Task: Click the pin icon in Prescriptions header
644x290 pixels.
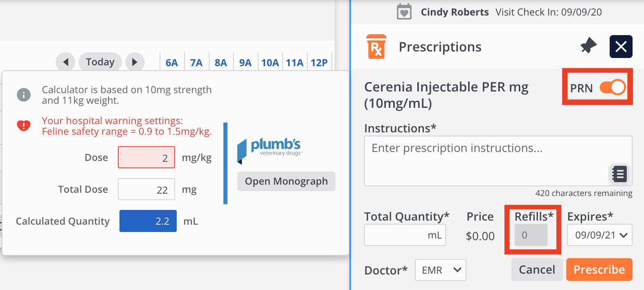Action: 588,46
